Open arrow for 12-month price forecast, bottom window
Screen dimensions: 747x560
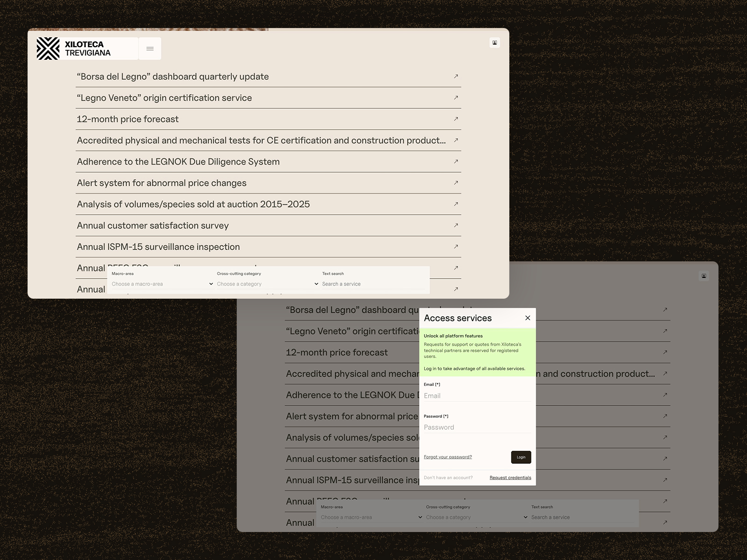pos(665,352)
